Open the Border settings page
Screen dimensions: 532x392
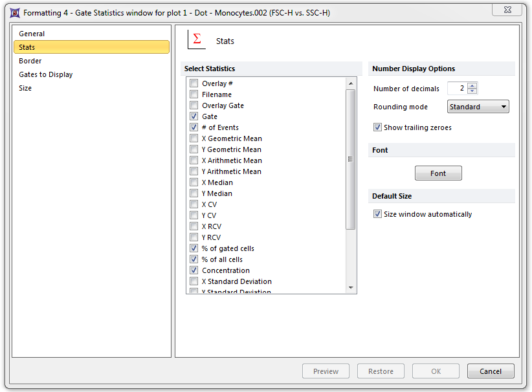[30, 61]
